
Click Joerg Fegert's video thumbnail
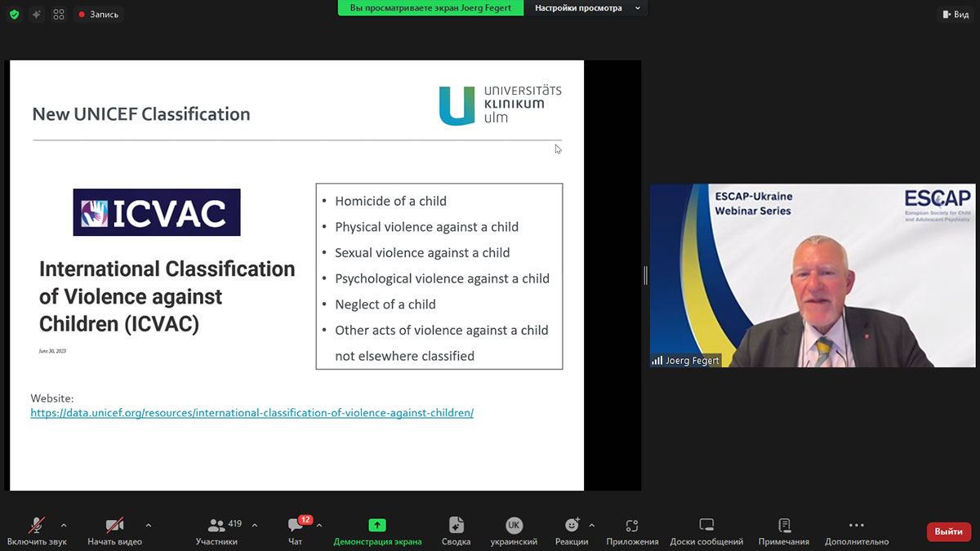pyautogui.click(x=814, y=275)
